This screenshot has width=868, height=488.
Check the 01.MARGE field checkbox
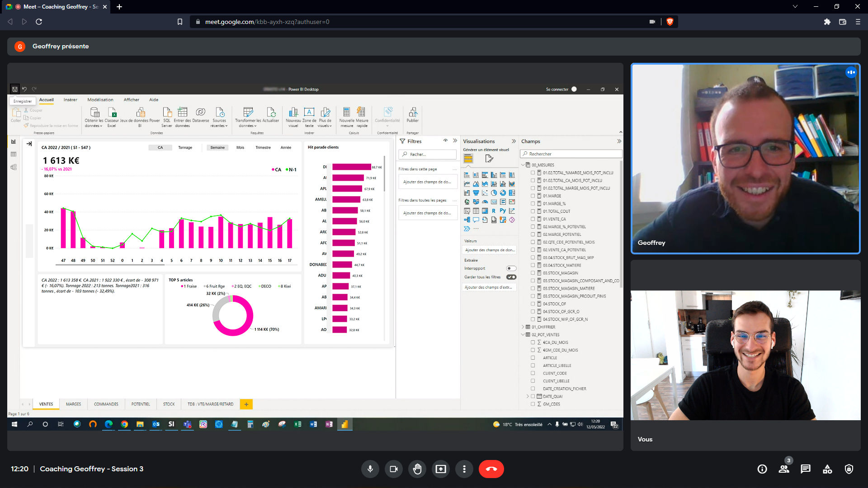(533, 196)
